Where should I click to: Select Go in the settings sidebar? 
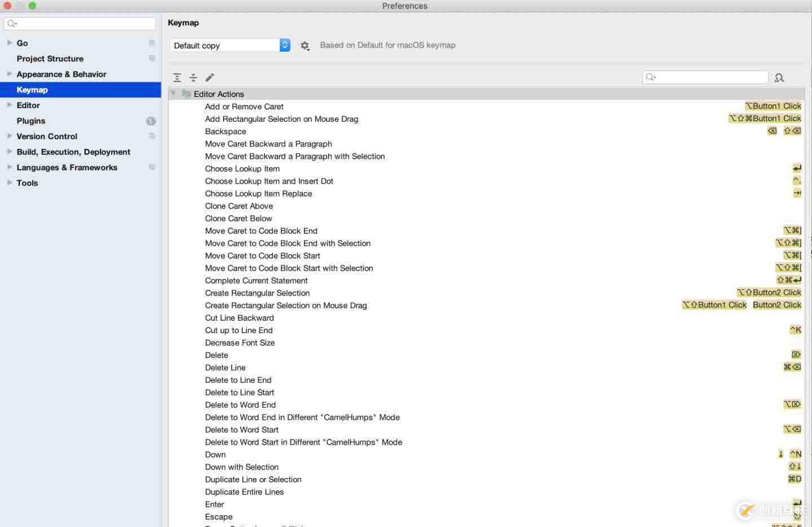(x=22, y=43)
